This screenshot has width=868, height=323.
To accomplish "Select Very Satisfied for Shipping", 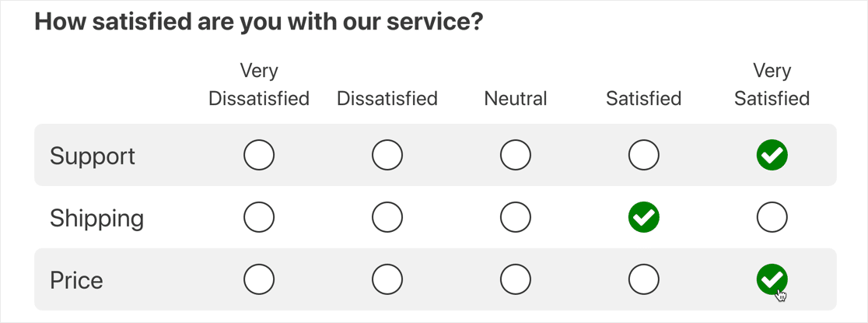I will (x=772, y=218).
